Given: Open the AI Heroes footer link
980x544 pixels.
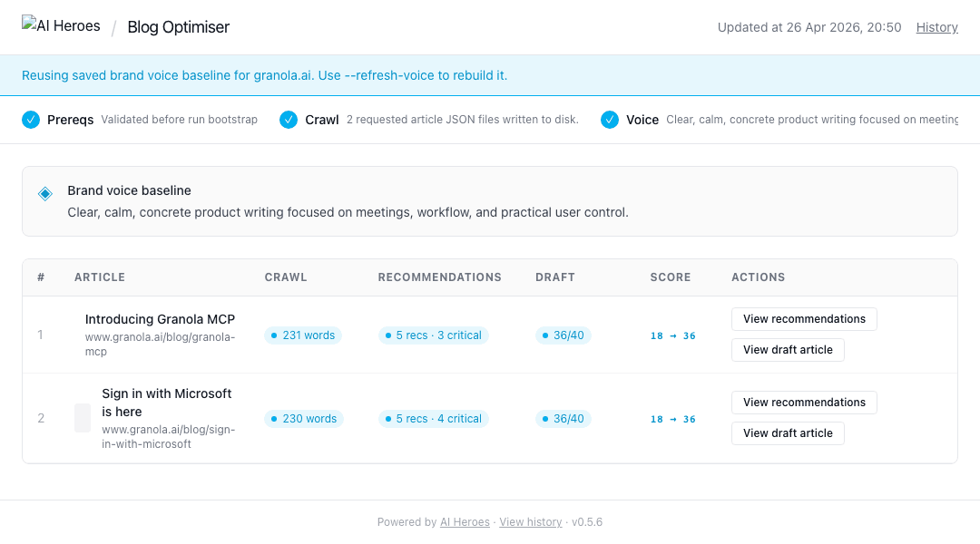Looking at the screenshot, I should click(465, 522).
